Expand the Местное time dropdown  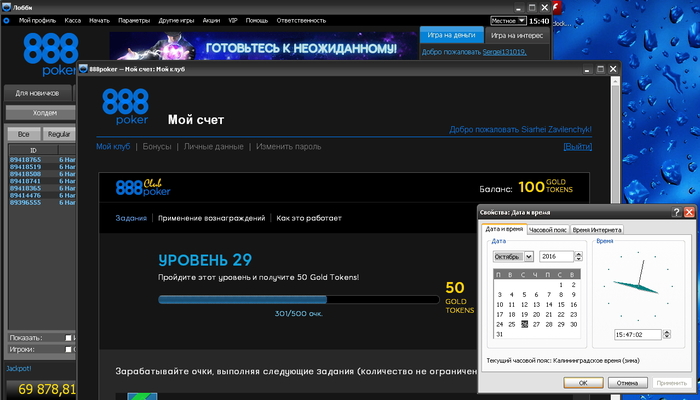pyautogui.click(x=508, y=21)
